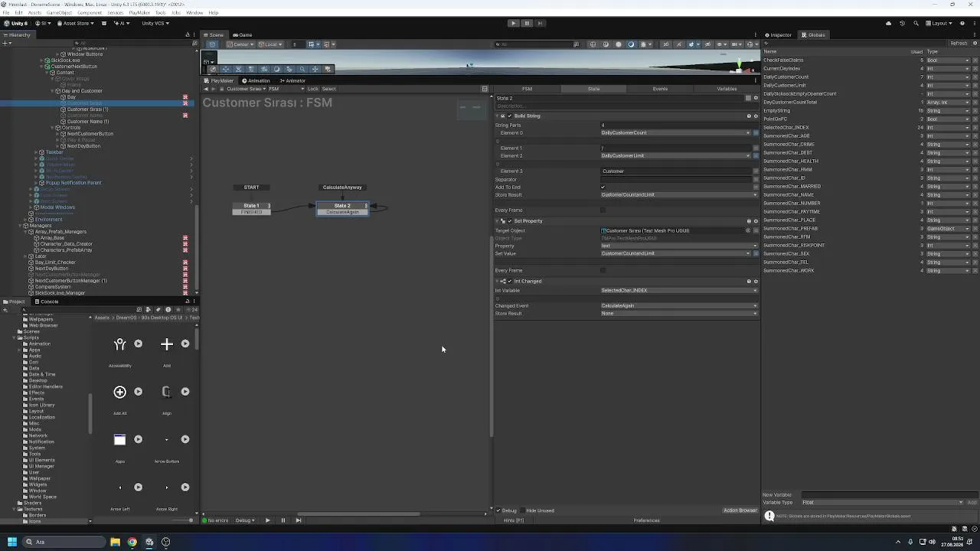The height and width of the screenshot is (551, 980).
Task: Open the PlayMaker menu
Action: pyautogui.click(x=139, y=13)
